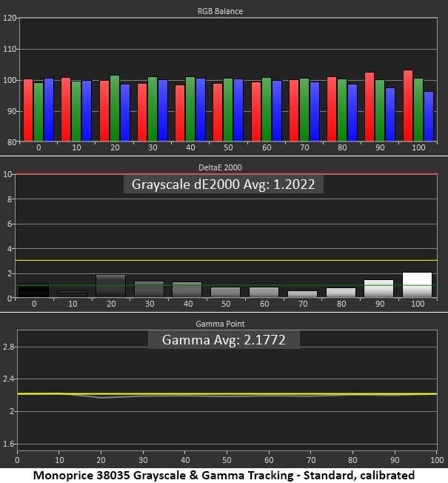Click the green bar at 60 in RGB Balance
The height and width of the screenshot is (483, 448).
tap(267, 110)
